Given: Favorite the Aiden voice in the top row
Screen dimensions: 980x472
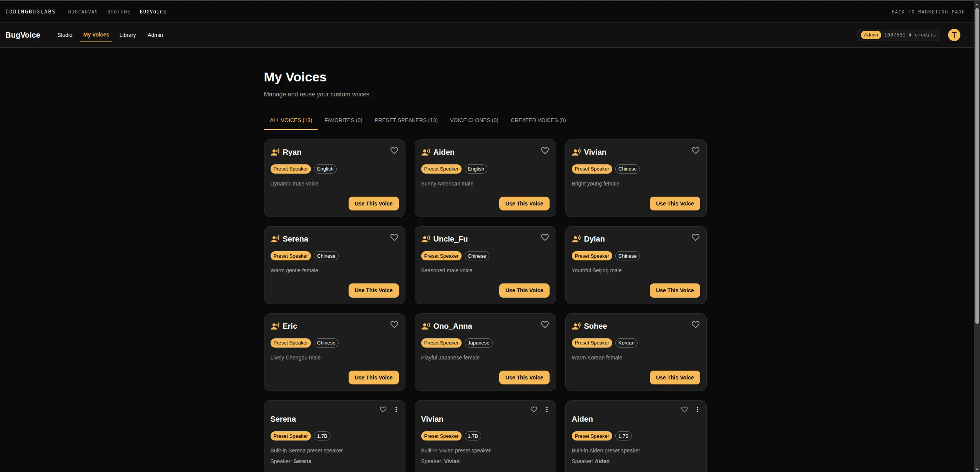Looking at the screenshot, I should pos(545,150).
